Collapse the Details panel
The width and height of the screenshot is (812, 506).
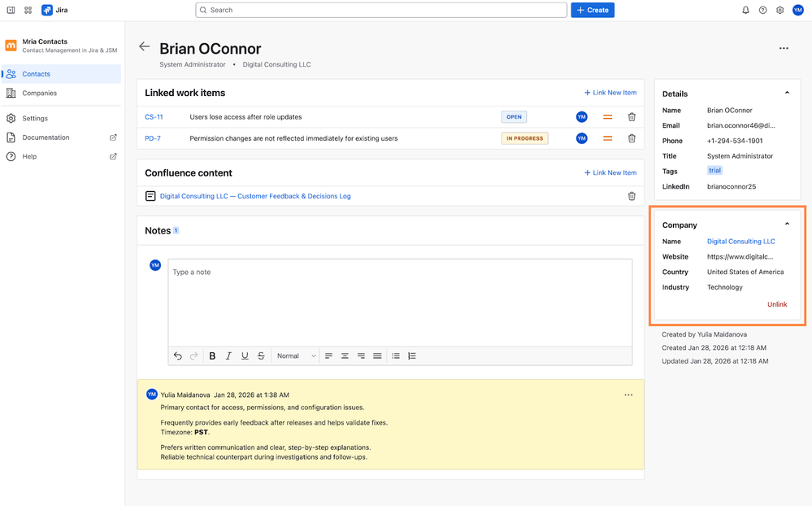tap(787, 93)
